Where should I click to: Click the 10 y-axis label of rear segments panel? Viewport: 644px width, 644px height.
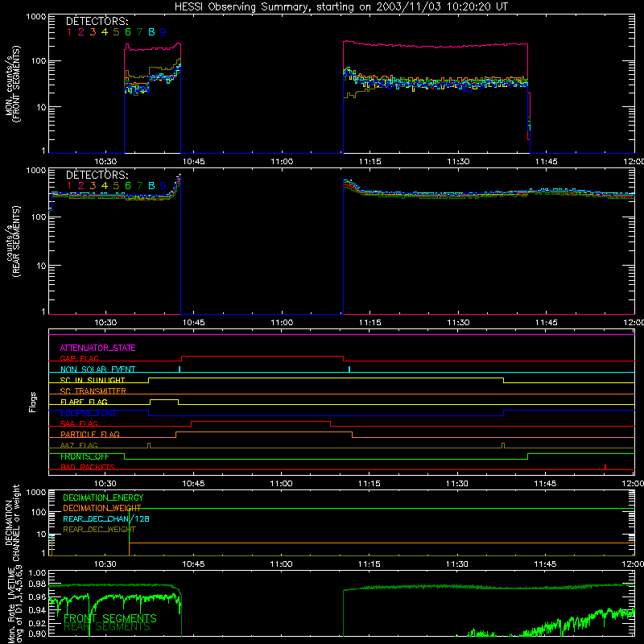[42, 266]
